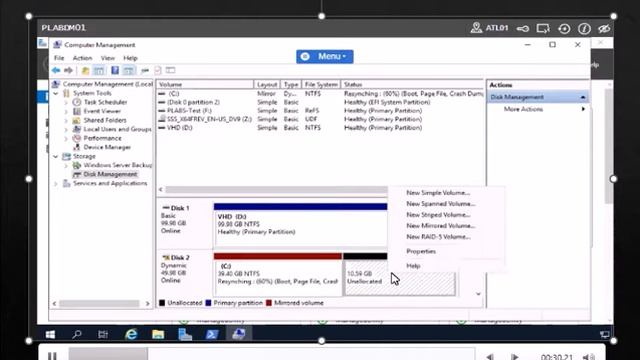
Task: Launch Internet Explorer from the taskbar
Action: point(131,335)
